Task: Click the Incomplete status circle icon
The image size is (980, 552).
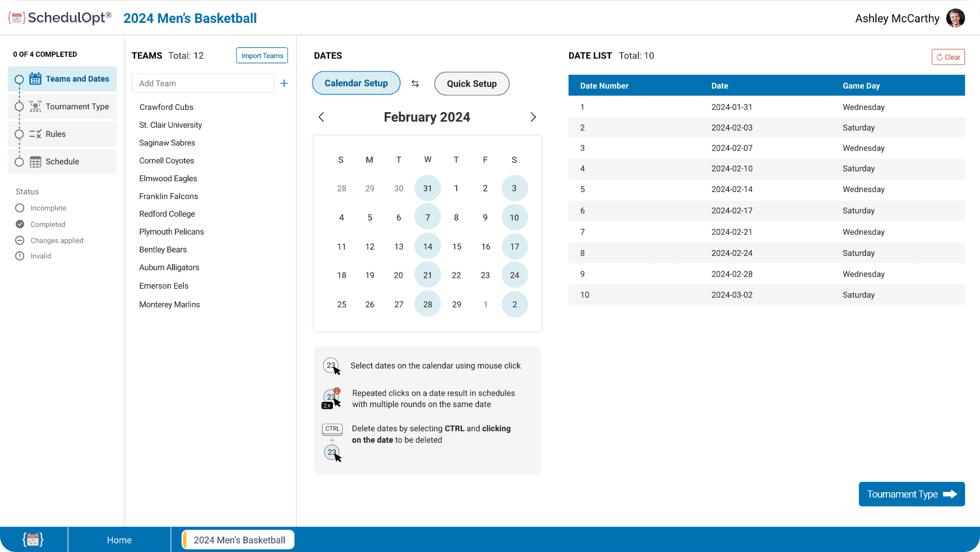Action: click(20, 208)
